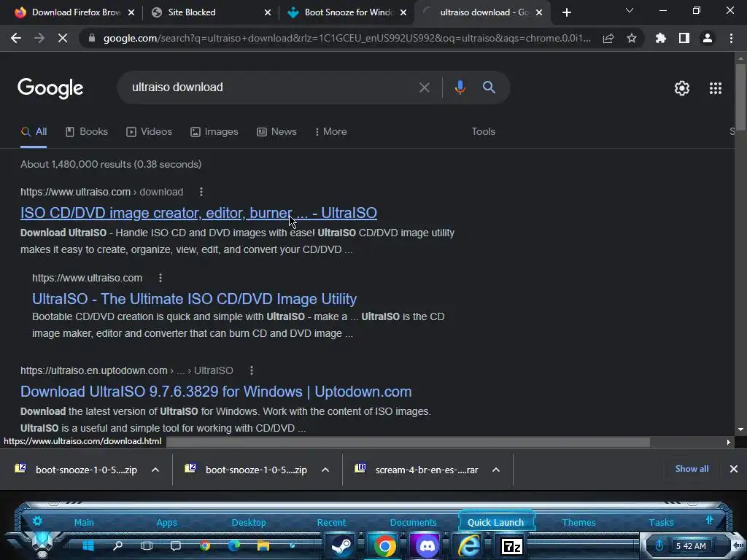Expand options for second boot-snooze zip download
747x560 pixels.
click(325, 470)
